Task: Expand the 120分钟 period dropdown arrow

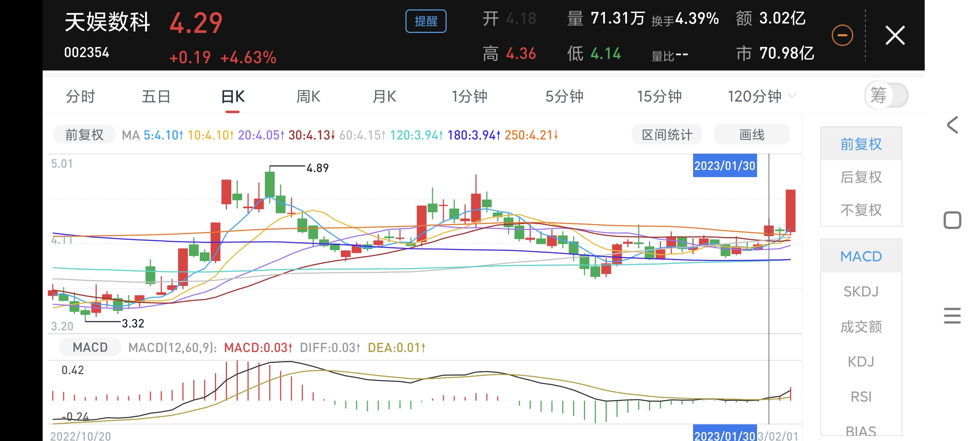Action: click(x=792, y=95)
